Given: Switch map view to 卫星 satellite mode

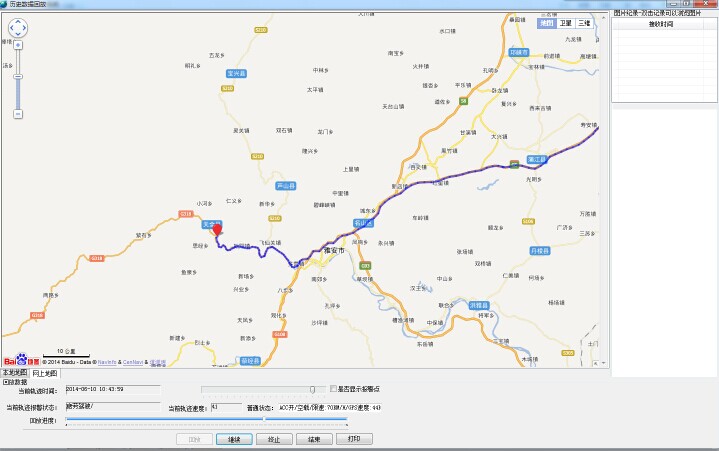Looking at the screenshot, I should coord(565,23).
